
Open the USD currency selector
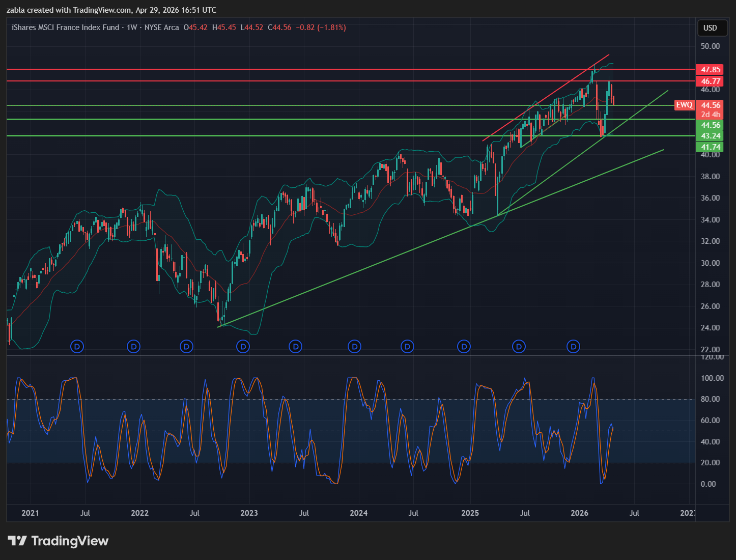coord(710,28)
